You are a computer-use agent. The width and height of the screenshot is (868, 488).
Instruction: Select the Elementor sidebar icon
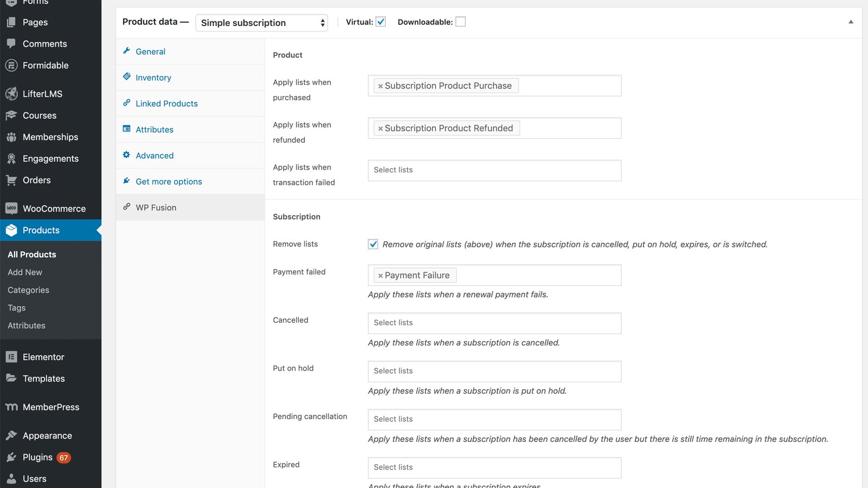[11, 357]
